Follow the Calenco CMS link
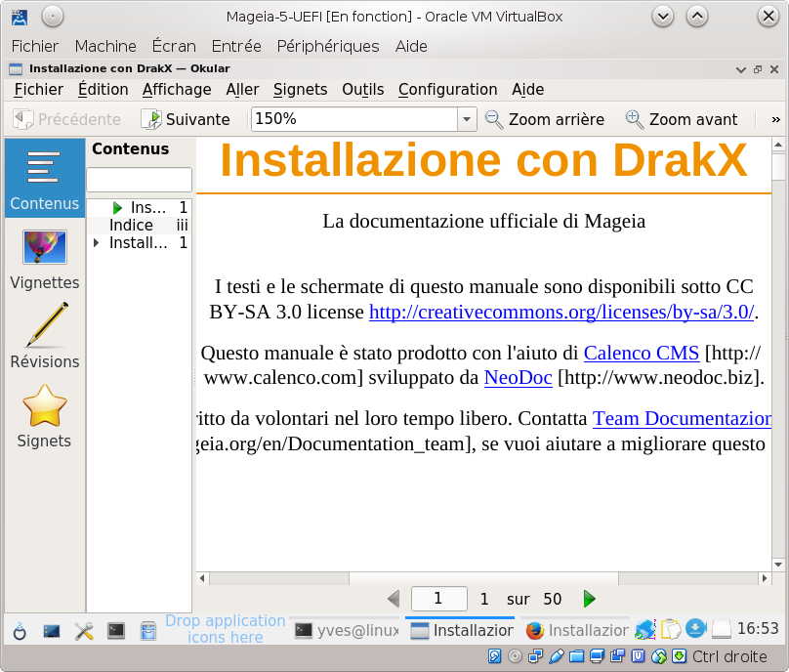 [x=641, y=353]
